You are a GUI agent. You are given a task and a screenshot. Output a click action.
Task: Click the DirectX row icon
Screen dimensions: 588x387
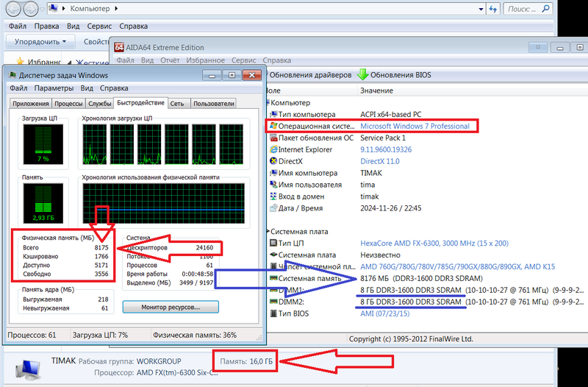(x=273, y=162)
